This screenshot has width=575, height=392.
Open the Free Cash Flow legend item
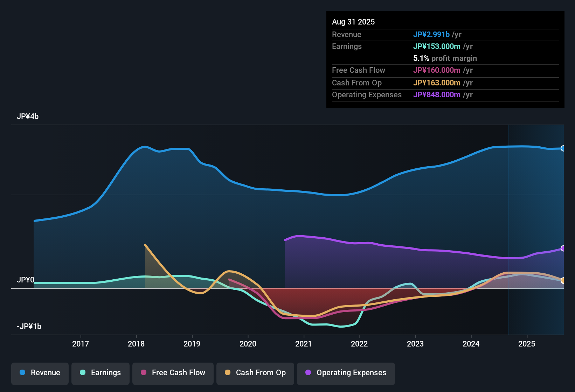[x=173, y=373]
